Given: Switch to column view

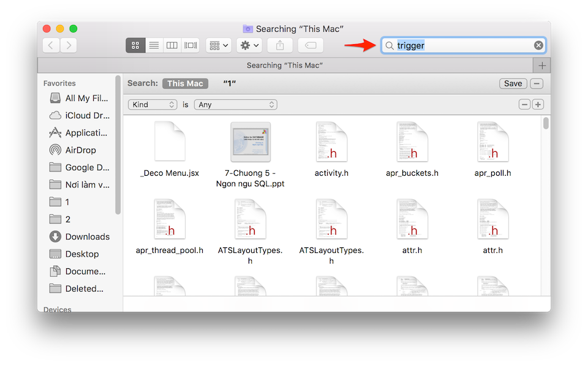Looking at the screenshot, I should (x=171, y=45).
